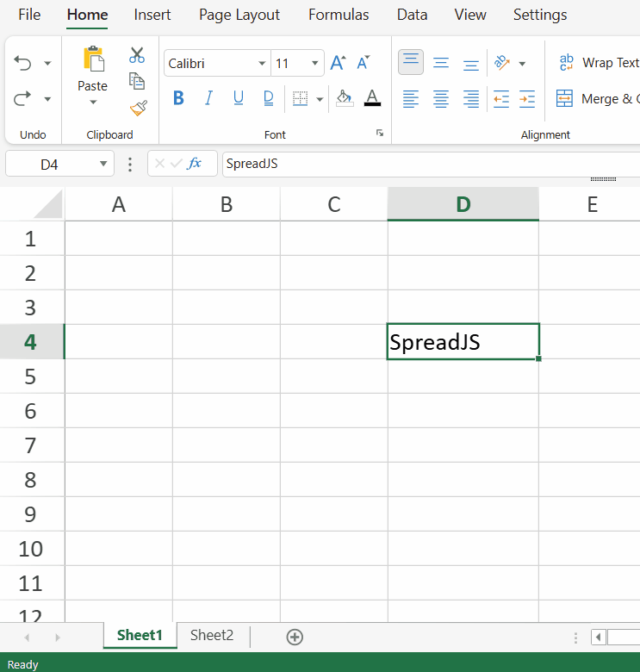
Task: Switch to the Page Layout tab
Action: coord(239,16)
